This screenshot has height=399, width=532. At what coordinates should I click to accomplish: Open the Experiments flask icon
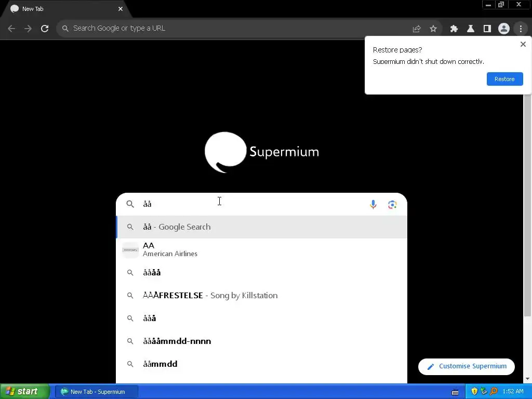pos(471,29)
